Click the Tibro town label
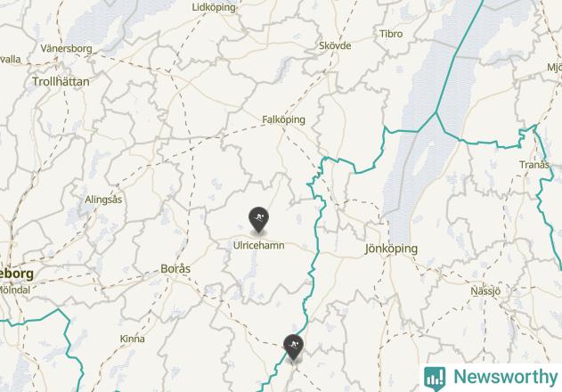Screen dimensions: 562x392 [391, 34]
